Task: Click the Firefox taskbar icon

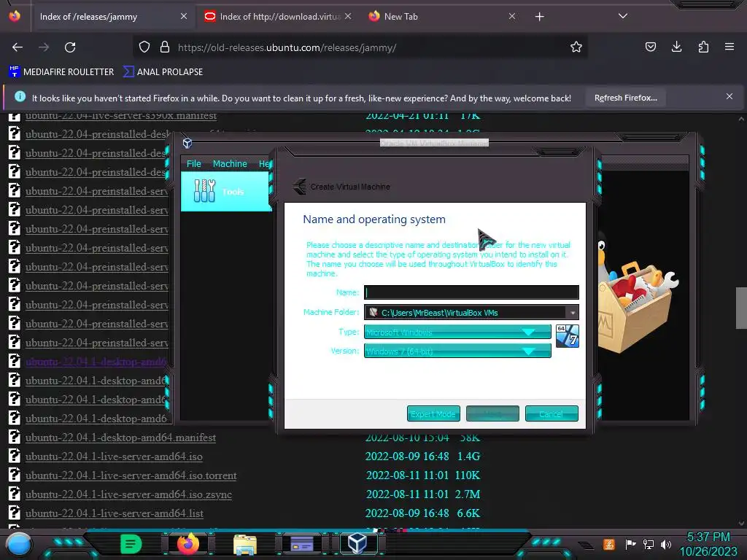Action: pos(187,544)
